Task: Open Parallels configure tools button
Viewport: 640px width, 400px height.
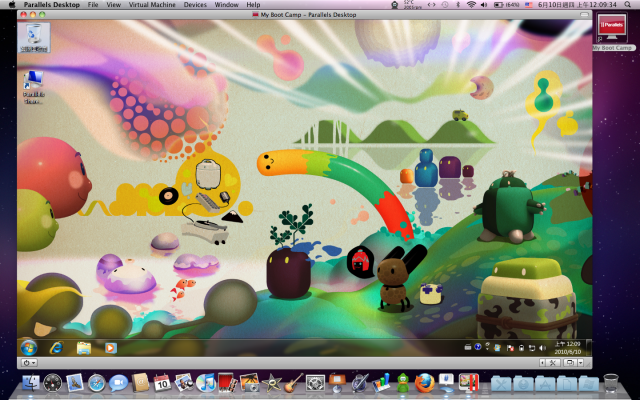Action: point(552,362)
